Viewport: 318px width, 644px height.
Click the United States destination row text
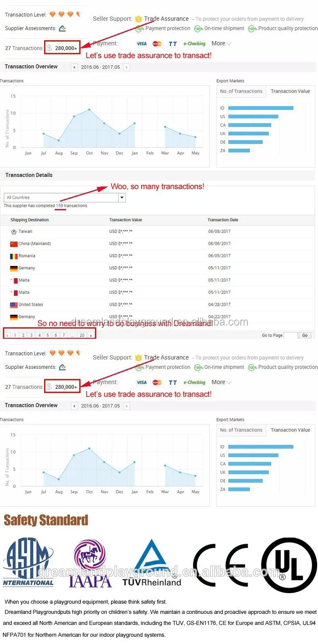[31, 305]
